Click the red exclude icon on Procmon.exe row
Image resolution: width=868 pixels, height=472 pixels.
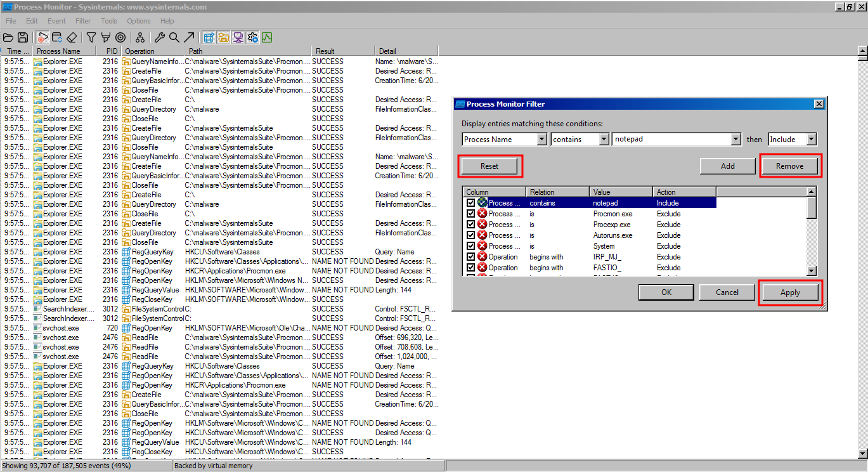point(483,214)
